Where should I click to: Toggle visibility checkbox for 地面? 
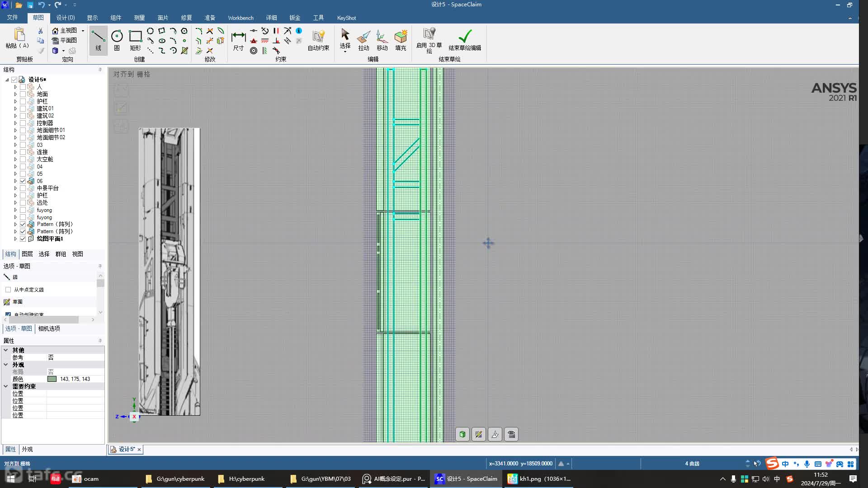pos(23,94)
